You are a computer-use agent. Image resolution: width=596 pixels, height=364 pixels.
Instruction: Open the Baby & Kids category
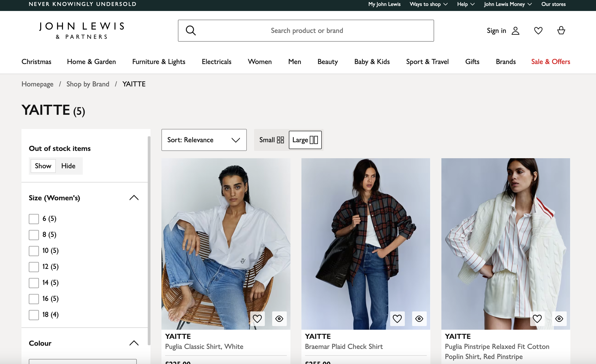click(x=372, y=62)
